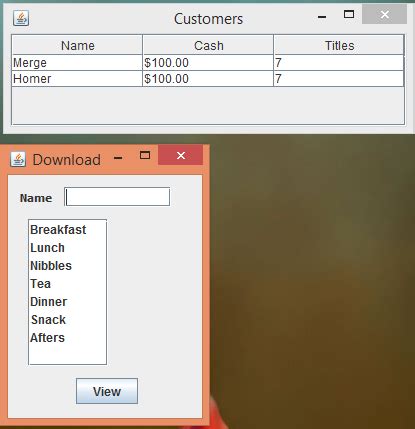Maximize the Download window
The height and width of the screenshot is (429, 415).
145,155
